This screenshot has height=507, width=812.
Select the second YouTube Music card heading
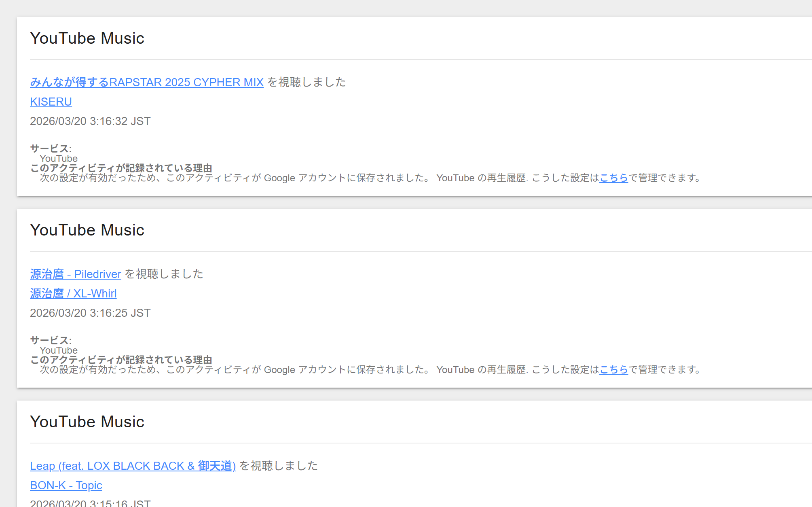click(x=87, y=230)
